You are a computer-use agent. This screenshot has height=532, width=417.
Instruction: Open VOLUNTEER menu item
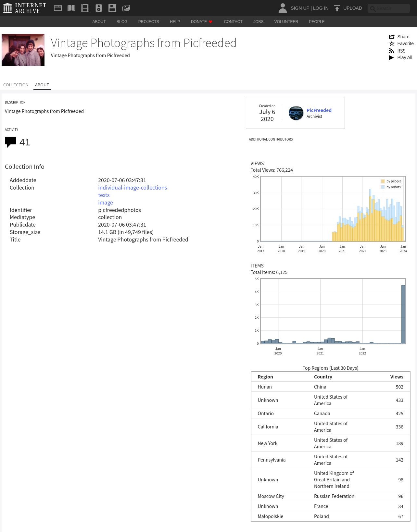click(x=286, y=22)
